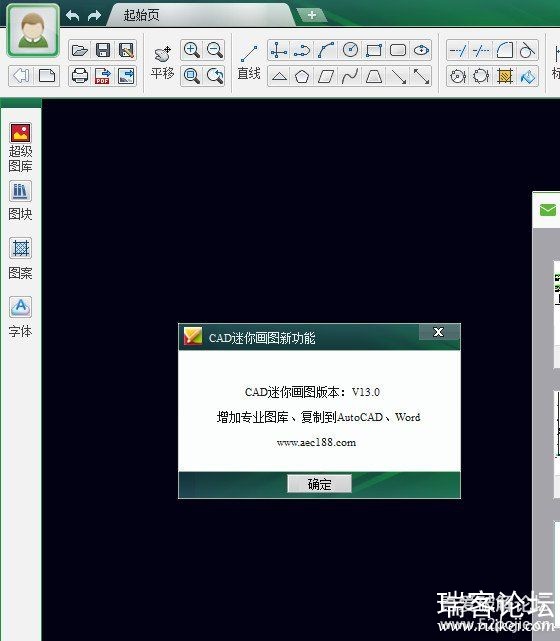
Task: Save the drawing with floppy icon
Action: [x=103, y=50]
